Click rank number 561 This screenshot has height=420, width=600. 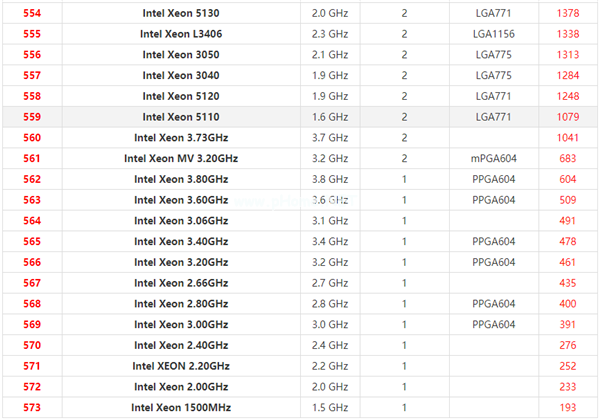coord(32,159)
